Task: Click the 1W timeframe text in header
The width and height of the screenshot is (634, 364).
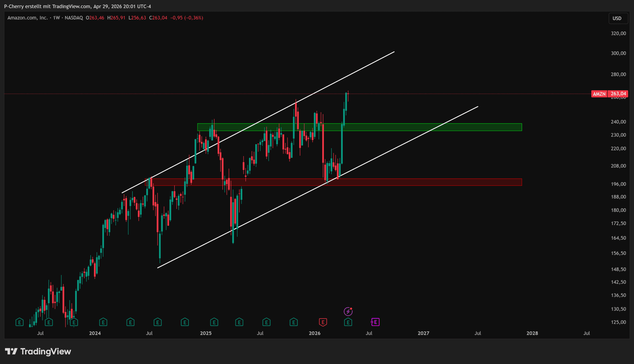Action: click(56, 18)
